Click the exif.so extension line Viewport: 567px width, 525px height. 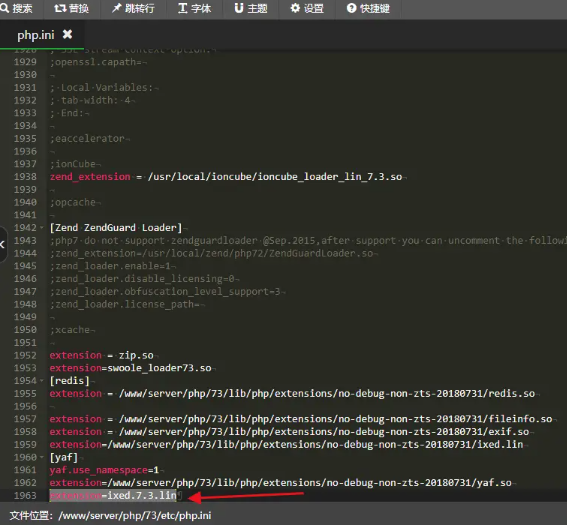coord(289,432)
